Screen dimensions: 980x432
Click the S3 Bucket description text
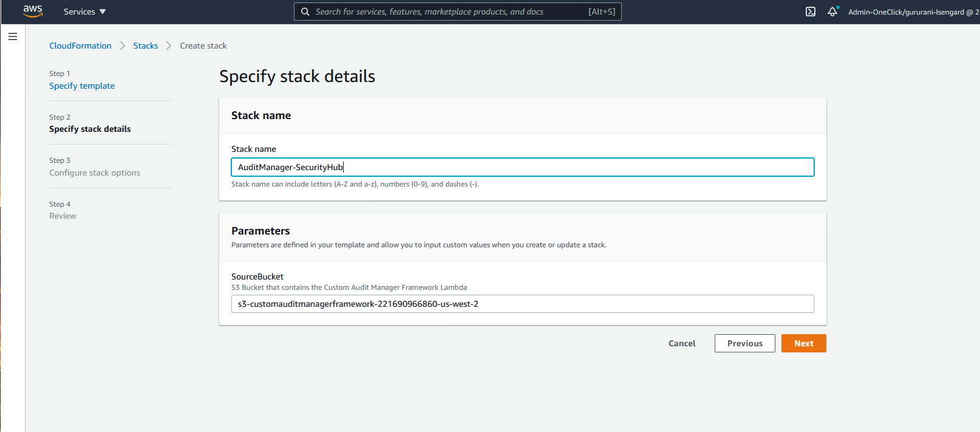[349, 287]
